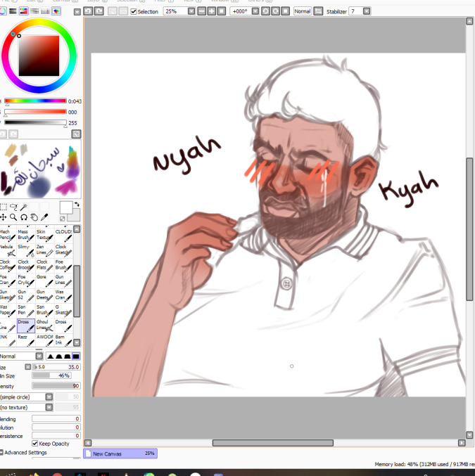475x476 pixels.
Task: Click the Normal view mode button
Action: (303, 11)
